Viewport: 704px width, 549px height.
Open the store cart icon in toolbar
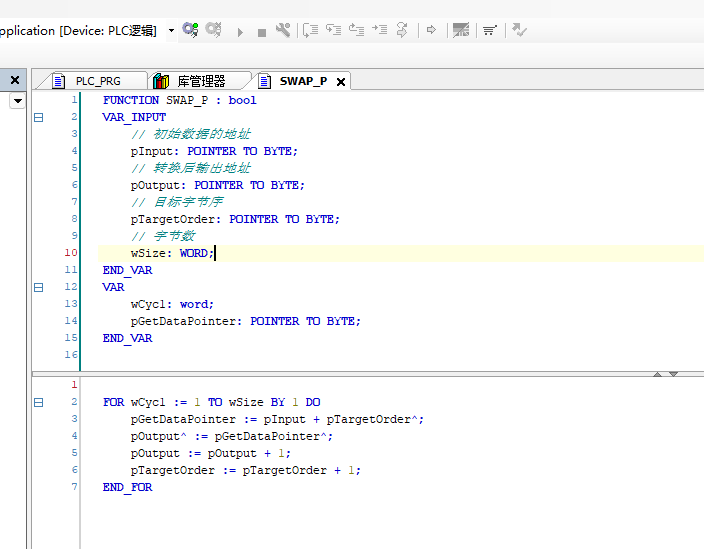point(489,31)
